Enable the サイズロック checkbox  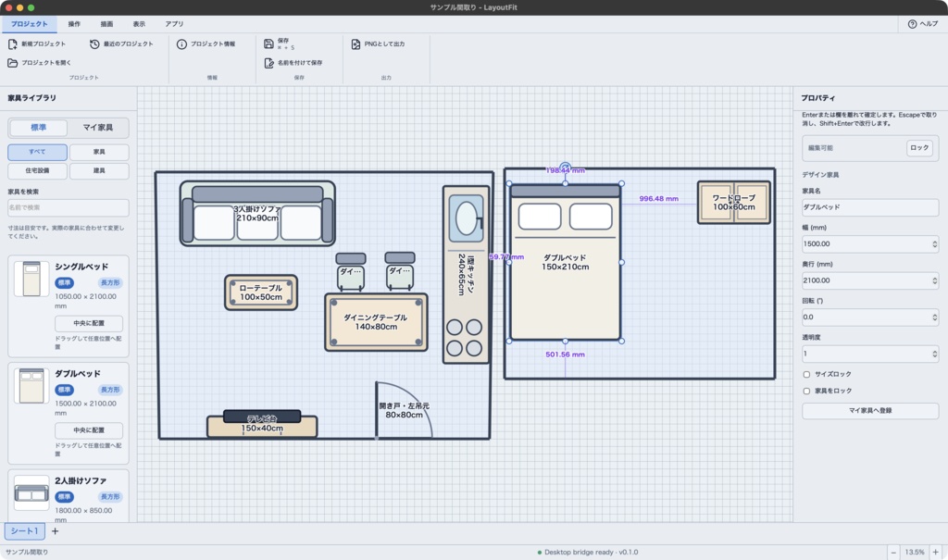point(806,374)
